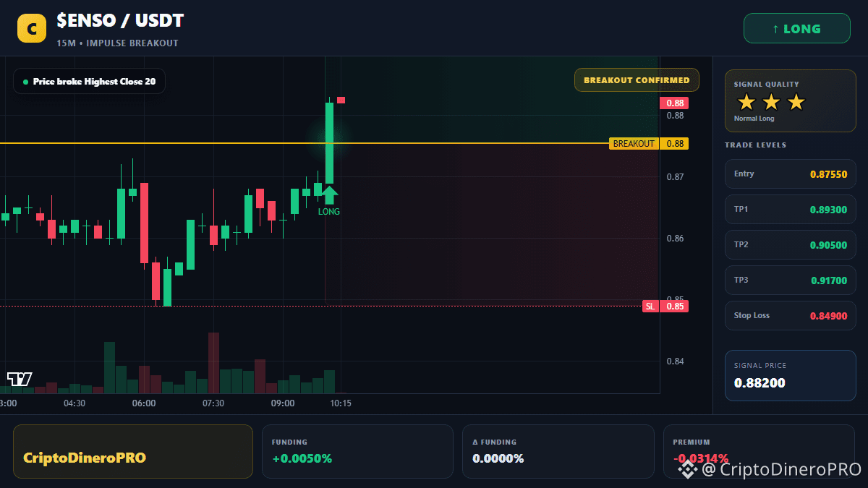Click the 06:00 time axis label
Viewport: 868px width, 488px height.
[x=144, y=403]
